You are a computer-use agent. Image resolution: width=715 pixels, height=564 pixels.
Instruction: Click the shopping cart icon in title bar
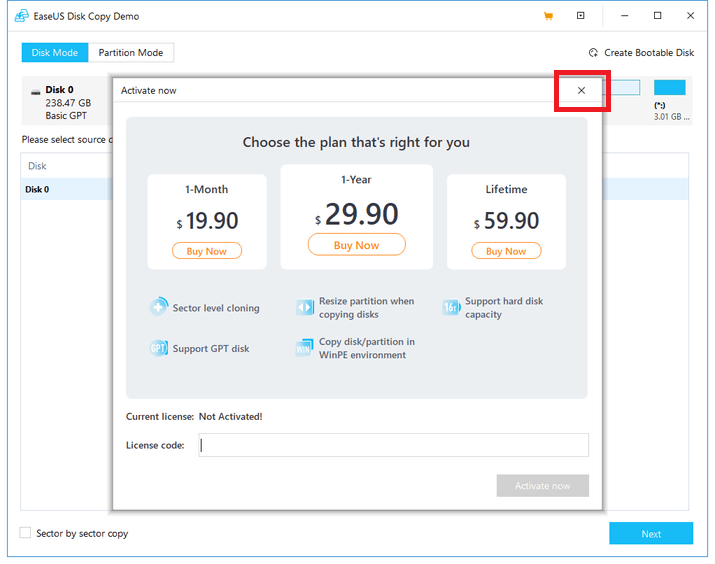(x=548, y=16)
